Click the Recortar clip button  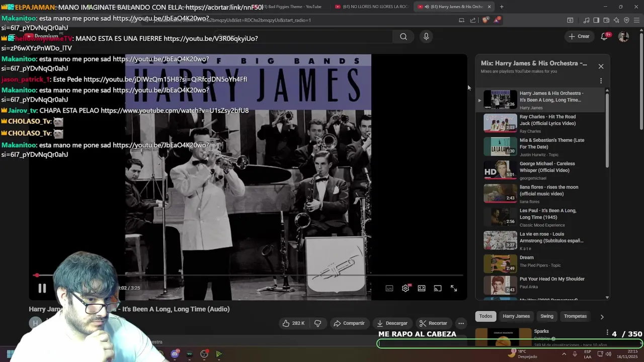pos(433,323)
